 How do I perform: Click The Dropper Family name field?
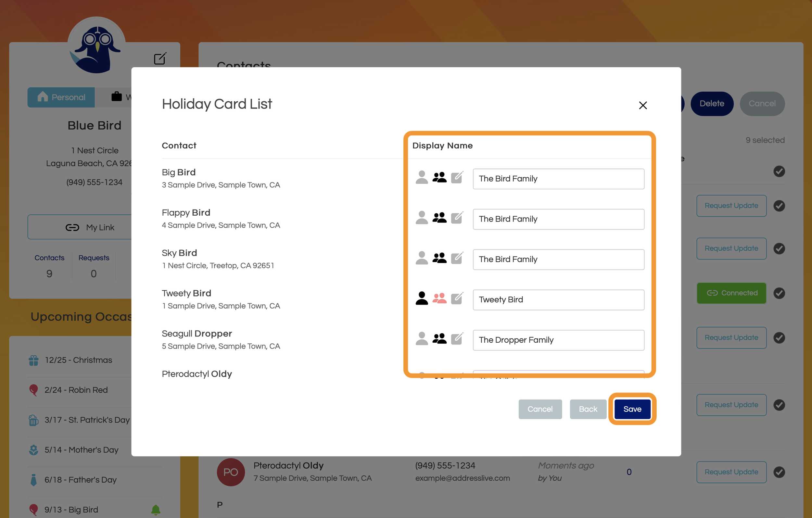tap(558, 340)
